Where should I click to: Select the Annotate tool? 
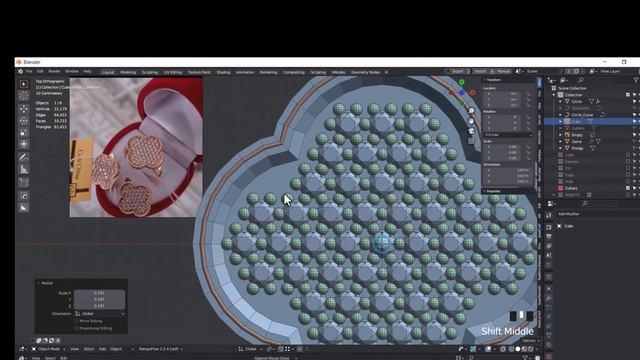coord(24,157)
